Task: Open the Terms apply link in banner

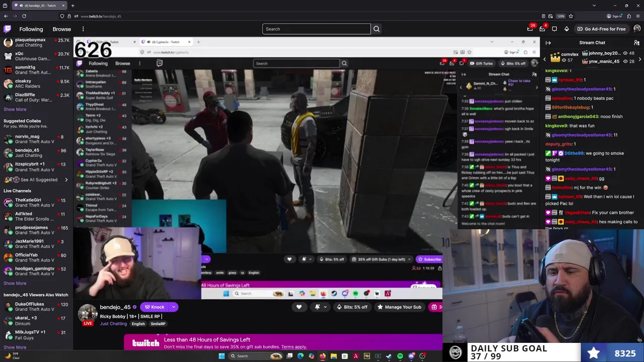Action: click(x=294, y=347)
